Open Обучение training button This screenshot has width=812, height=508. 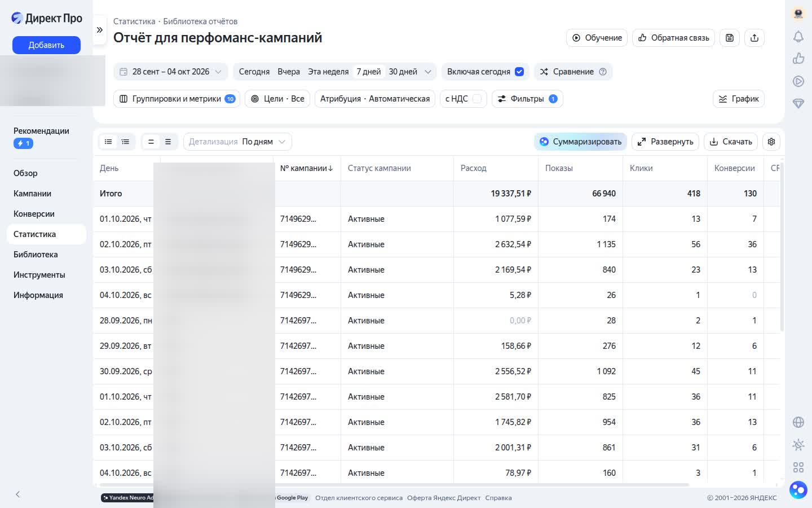tap(597, 38)
